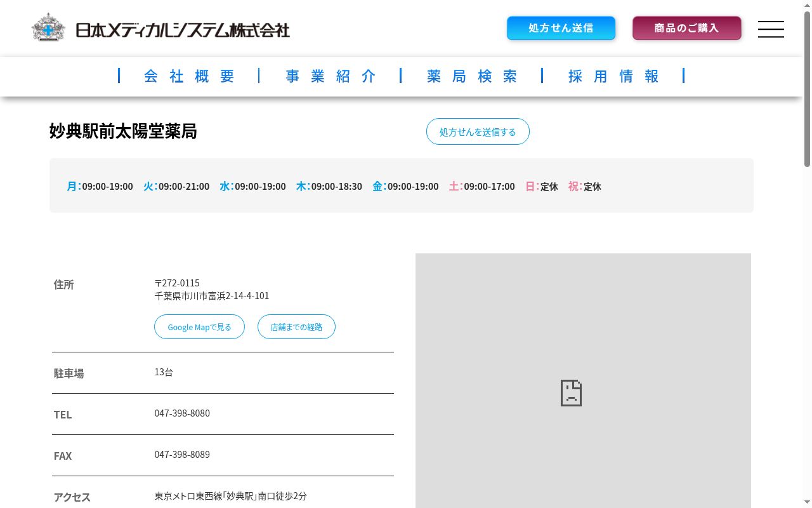Open the hamburger menu icon
This screenshot has width=812, height=508.
771,29
